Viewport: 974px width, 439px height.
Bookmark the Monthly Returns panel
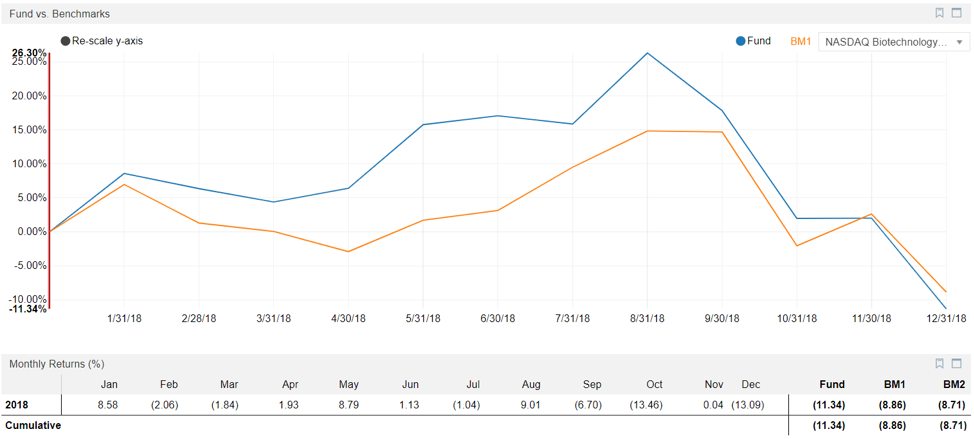940,364
